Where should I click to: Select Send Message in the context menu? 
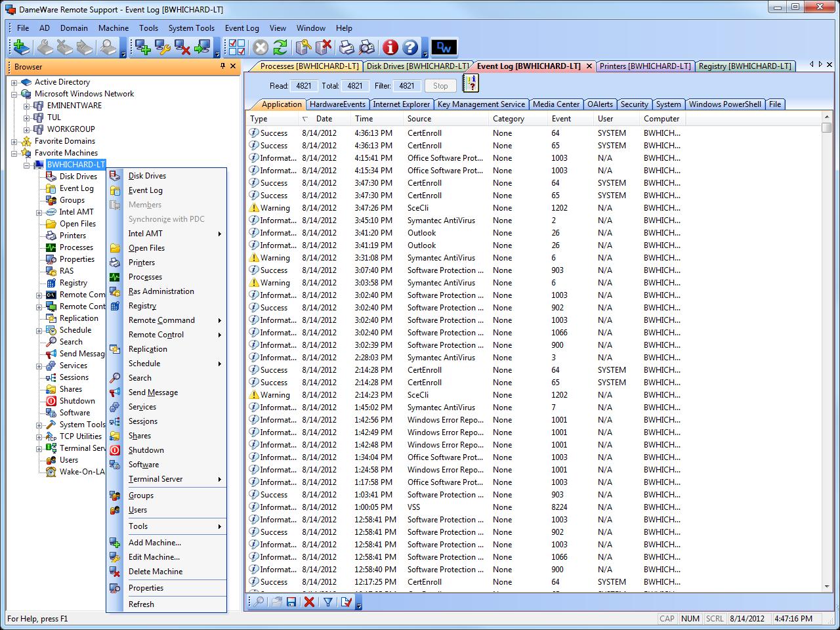pos(153,392)
